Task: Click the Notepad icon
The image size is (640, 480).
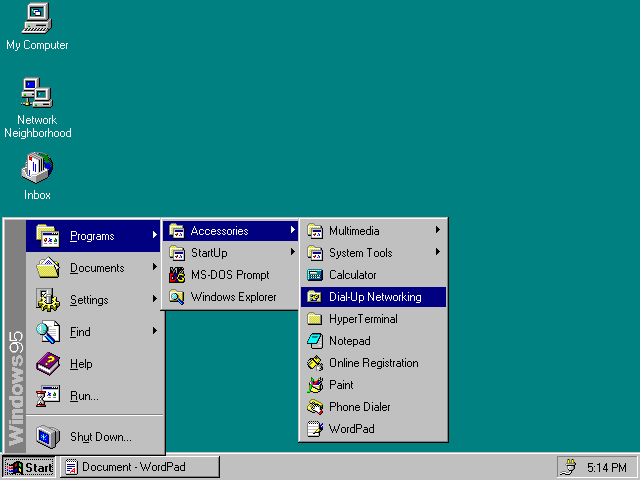Action: [315, 341]
